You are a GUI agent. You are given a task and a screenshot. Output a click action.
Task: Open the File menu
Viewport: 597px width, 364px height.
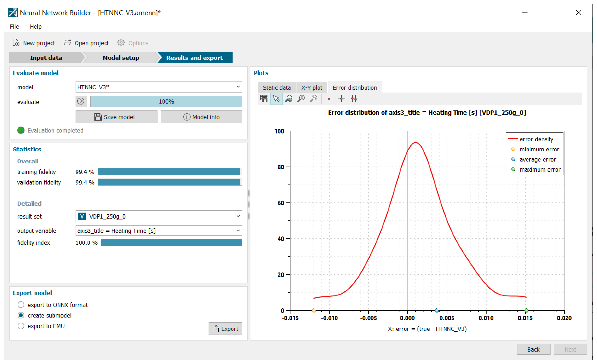pyautogui.click(x=14, y=27)
